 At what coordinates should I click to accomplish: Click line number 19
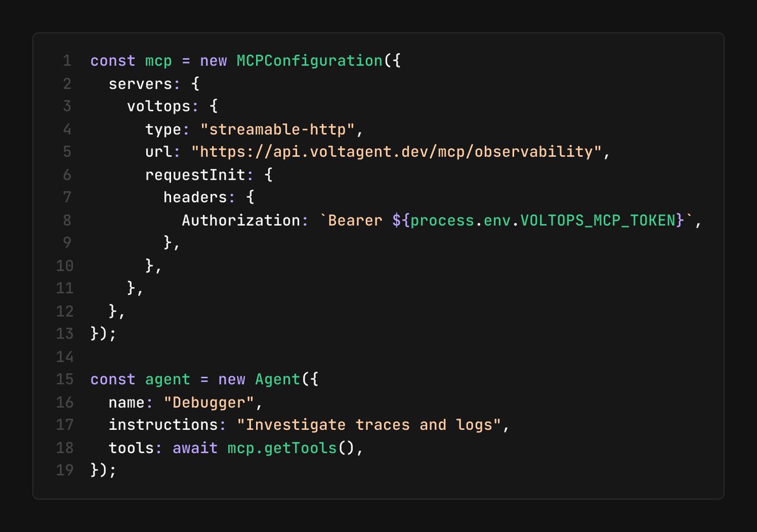click(65, 470)
